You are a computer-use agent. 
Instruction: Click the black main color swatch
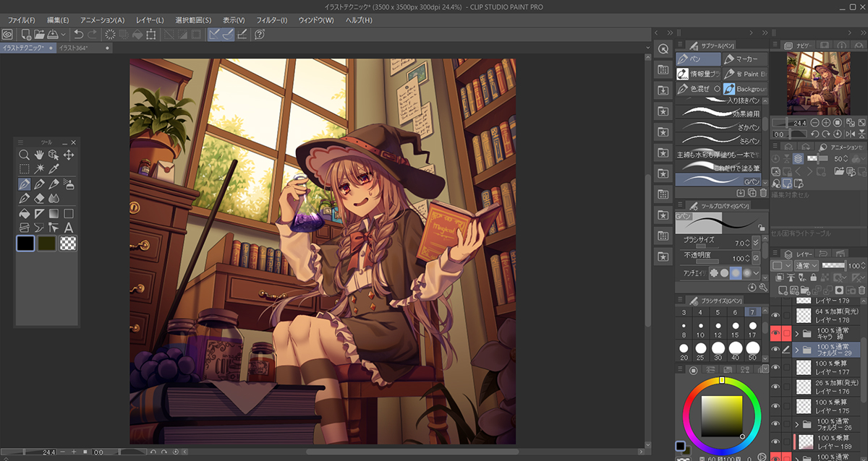[26, 244]
